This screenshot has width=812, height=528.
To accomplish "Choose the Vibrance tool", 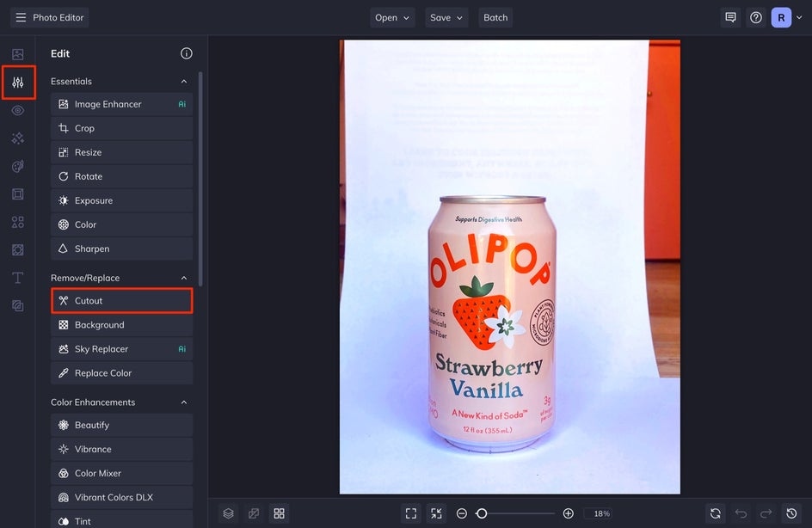I will coord(121,450).
